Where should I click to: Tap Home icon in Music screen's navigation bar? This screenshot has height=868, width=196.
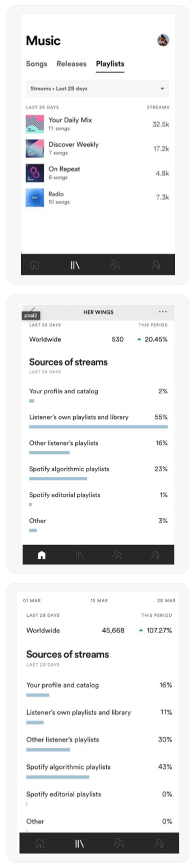coord(35,265)
